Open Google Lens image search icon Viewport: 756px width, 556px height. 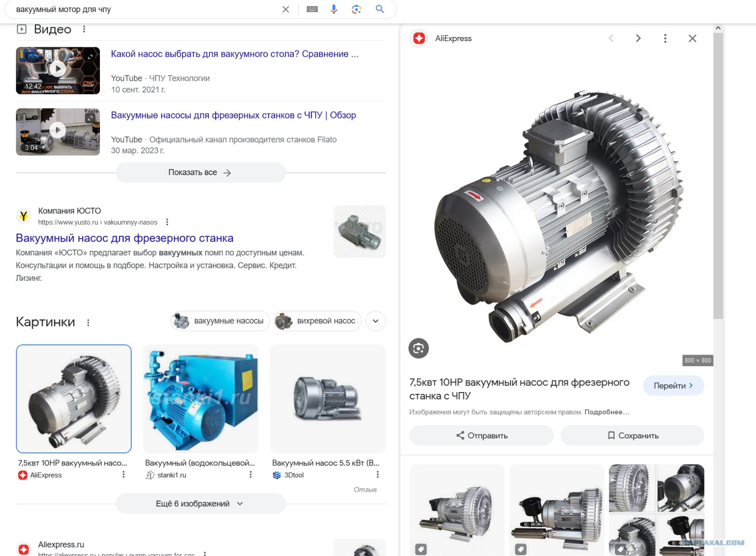(x=356, y=9)
